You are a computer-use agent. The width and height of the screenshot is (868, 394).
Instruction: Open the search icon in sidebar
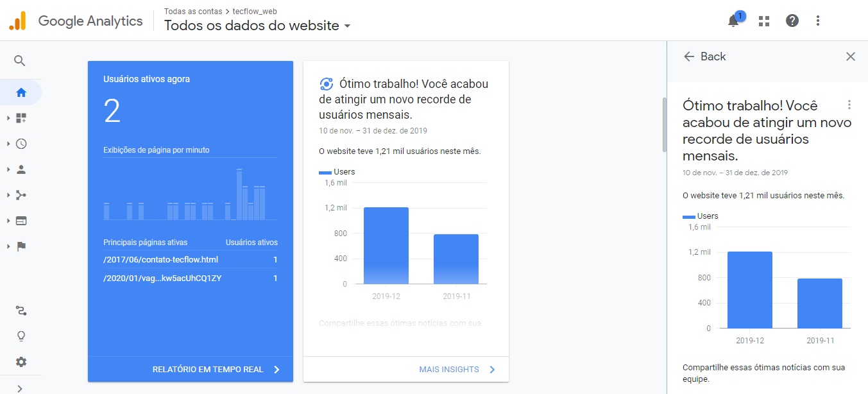[x=20, y=61]
